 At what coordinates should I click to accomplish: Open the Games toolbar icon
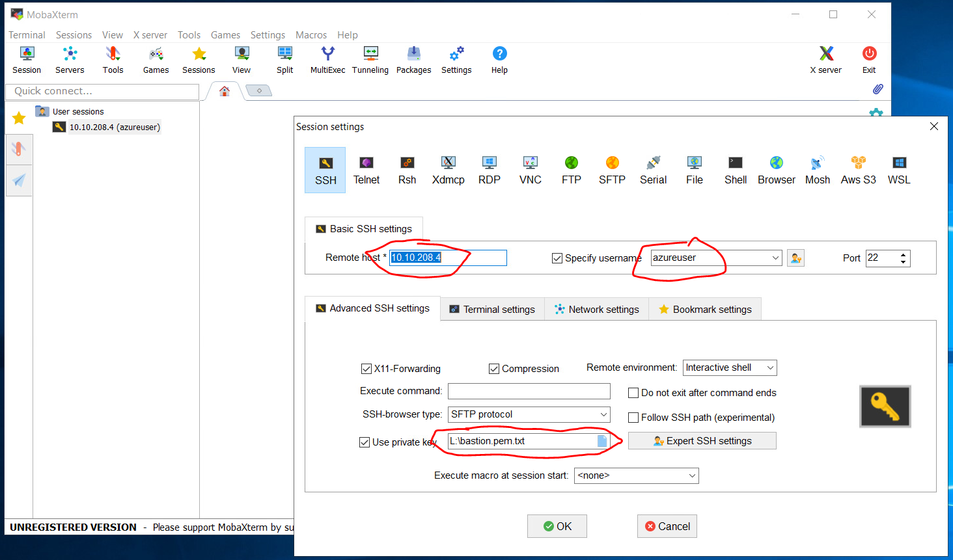156,60
